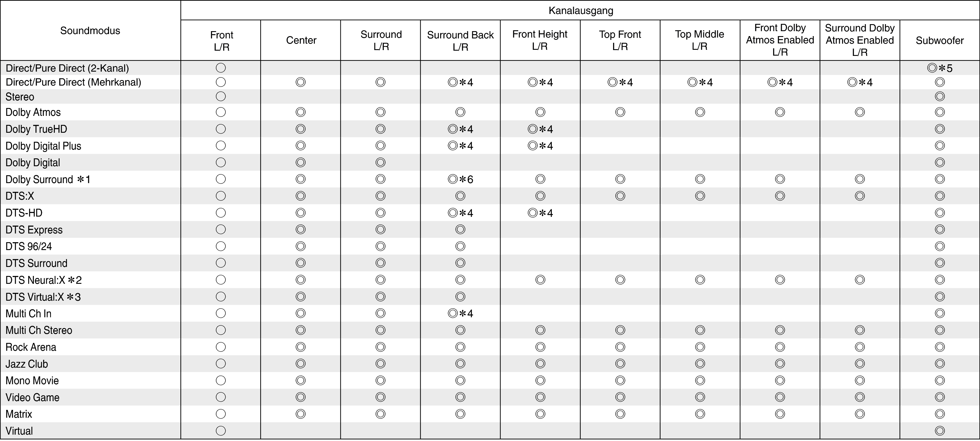The width and height of the screenshot is (980, 441).
Task: Select the Dolby Digital Surround L/R circle
Action: 380,162
